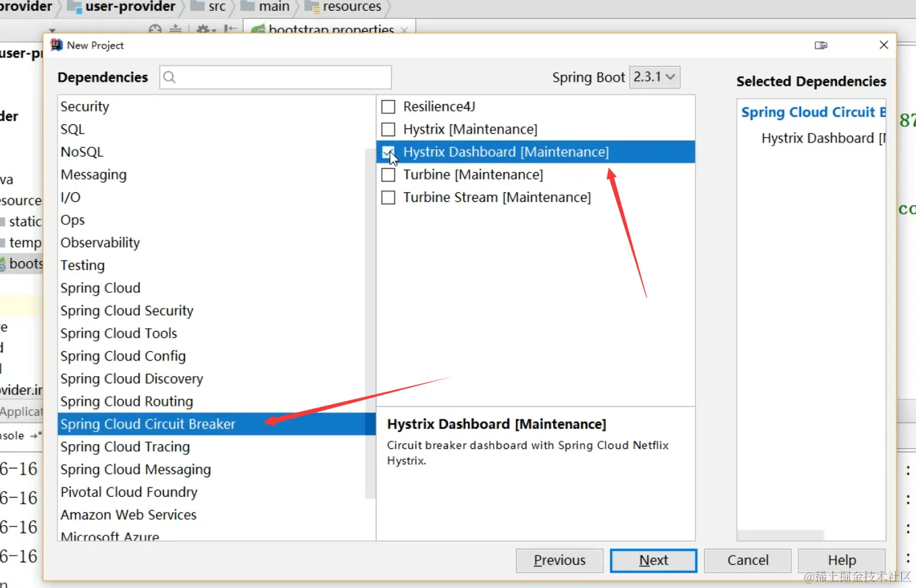Image resolution: width=916 pixels, height=588 pixels.
Task: Select the Observability category
Action: click(216, 242)
